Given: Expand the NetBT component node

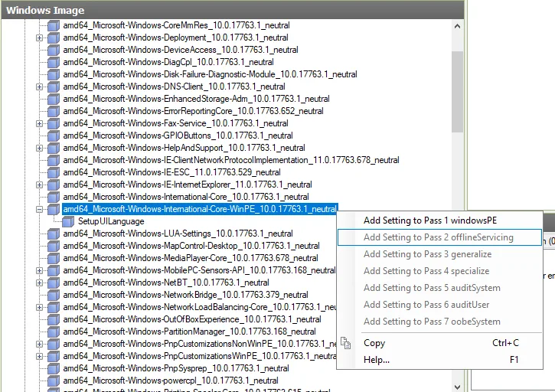Looking at the screenshot, I should click(39, 283).
